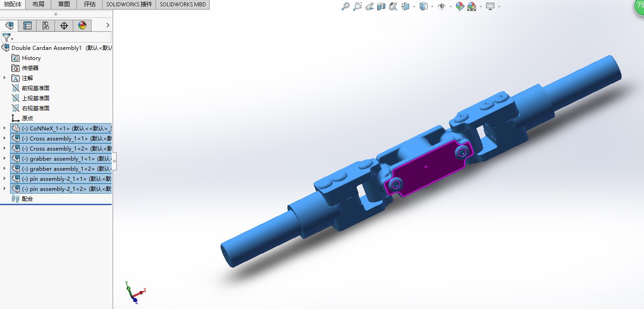Click the view orientation triad
This screenshot has height=309, width=644.
click(x=135, y=292)
